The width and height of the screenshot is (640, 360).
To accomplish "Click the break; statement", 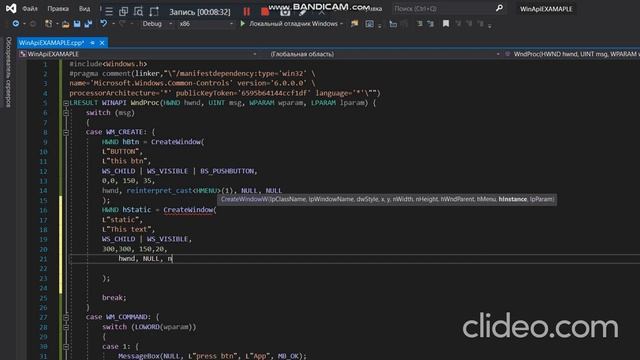I will [114, 298].
